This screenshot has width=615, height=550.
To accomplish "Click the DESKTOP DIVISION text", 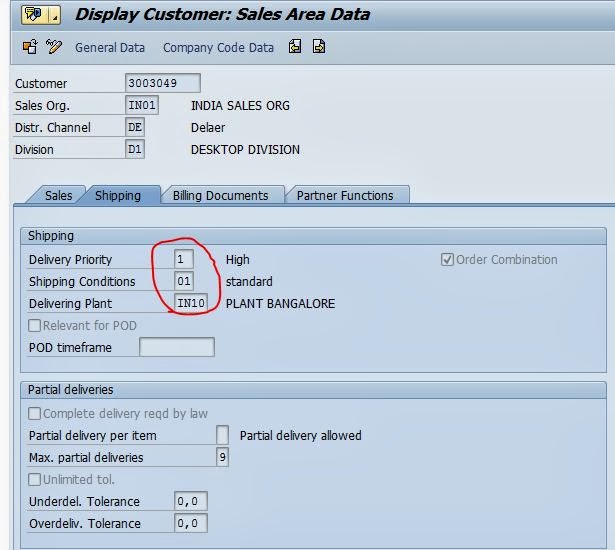I will coord(245,149).
